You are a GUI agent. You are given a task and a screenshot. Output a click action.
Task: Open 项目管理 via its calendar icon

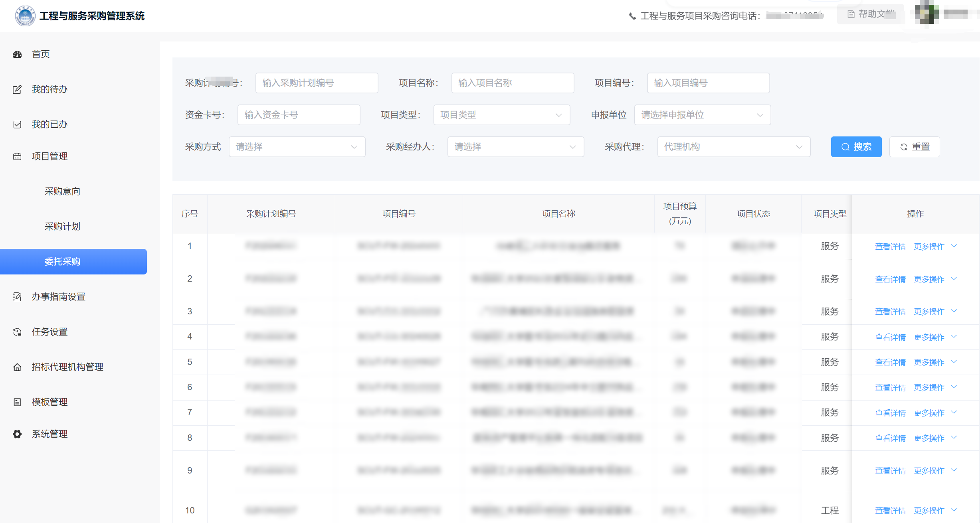[18, 156]
